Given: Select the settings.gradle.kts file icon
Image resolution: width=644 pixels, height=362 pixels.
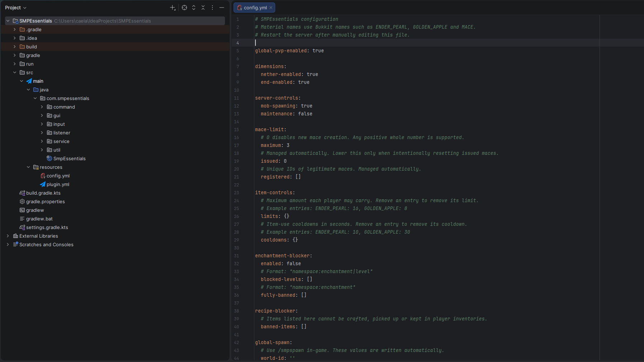Looking at the screenshot, I should tap(22, 227).
